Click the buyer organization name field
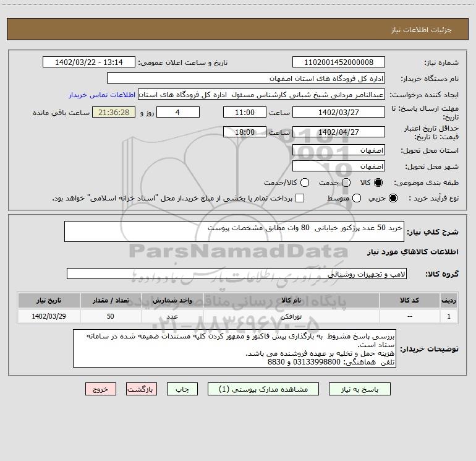The height and width of the screenshot is (461, 476). 246,78
